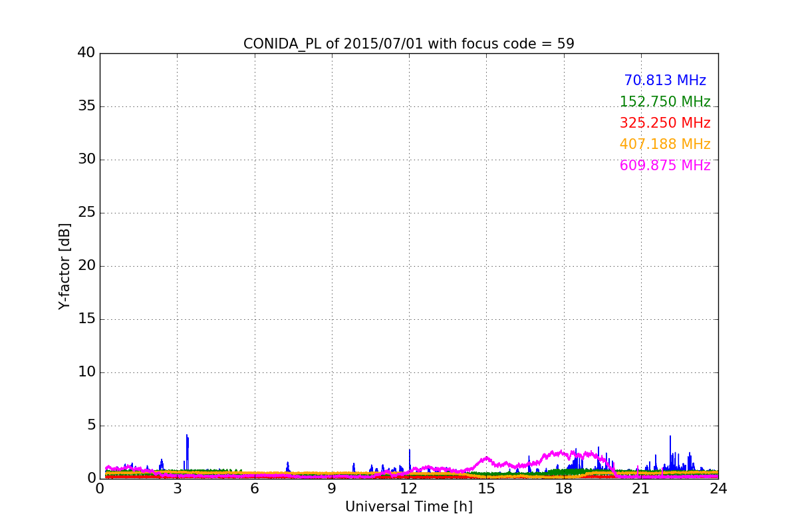
Task: Click the y-axis tick label 40
Action: coord(86,53)
